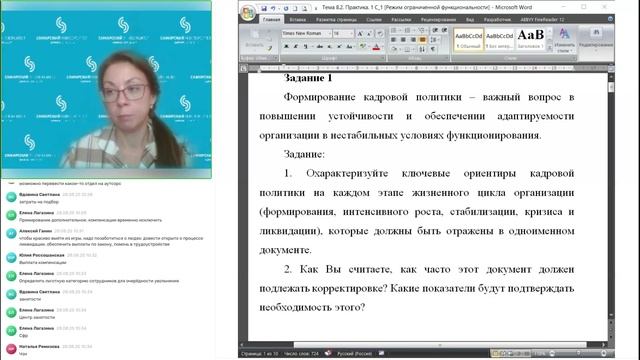Open the ABBYY FineReader 12 tab

pyautogui.click(x=542, y=20)
